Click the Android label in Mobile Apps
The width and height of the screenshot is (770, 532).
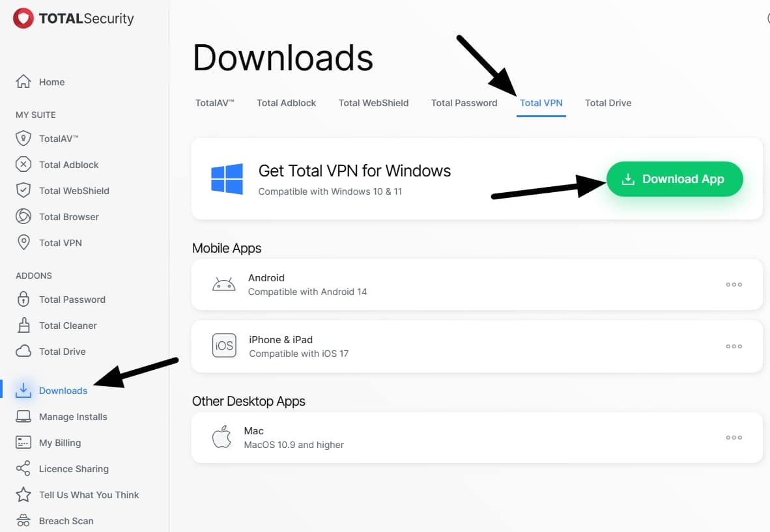coord(266,278)
